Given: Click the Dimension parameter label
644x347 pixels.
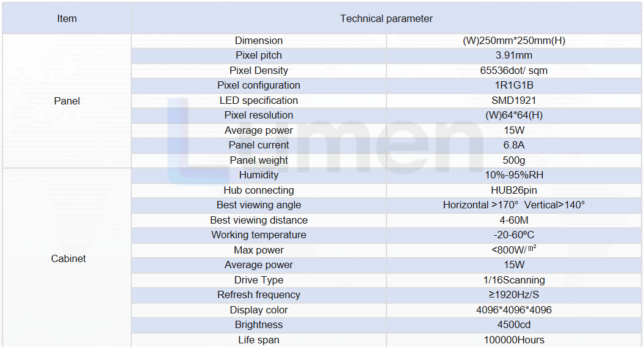Looking at the screenshot, I should tap(259, 41).
